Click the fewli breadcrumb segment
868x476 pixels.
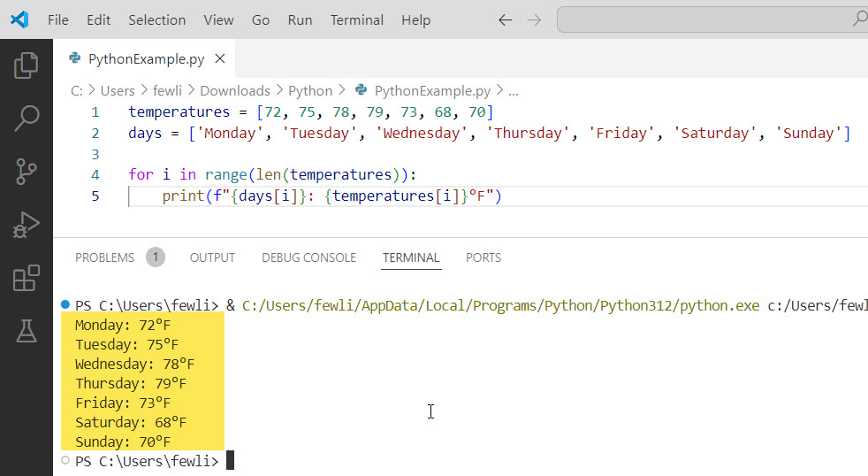click(x=167, y=91)
